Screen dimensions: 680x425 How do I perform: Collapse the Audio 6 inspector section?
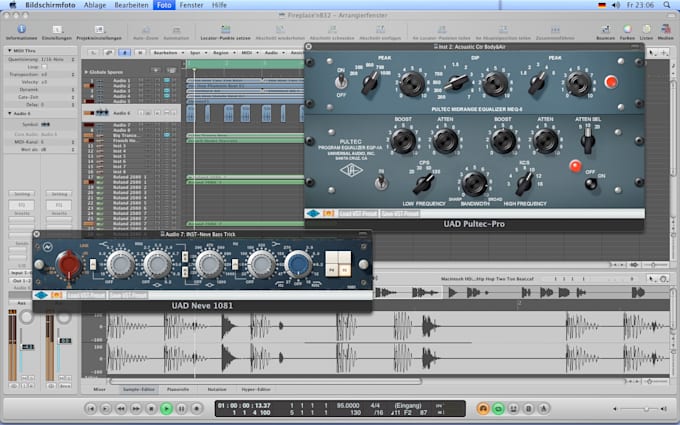coord(10,114)
